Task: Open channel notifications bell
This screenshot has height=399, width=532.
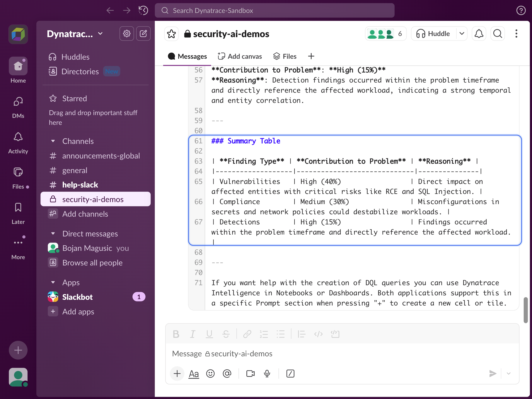Action: click(x=479, y=34)
